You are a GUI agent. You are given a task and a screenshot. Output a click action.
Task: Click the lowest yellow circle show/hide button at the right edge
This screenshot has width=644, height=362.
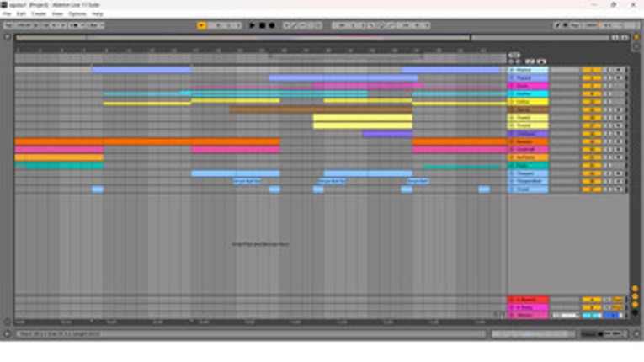635,305
